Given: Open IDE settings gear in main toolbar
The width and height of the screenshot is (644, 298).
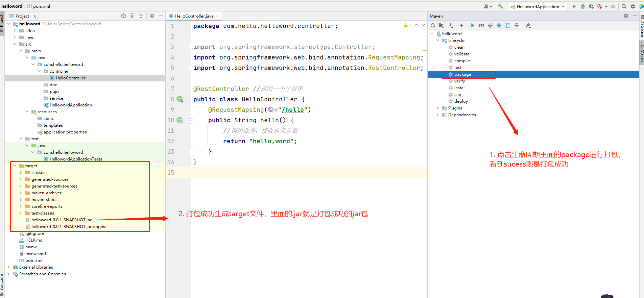Looking at the screenshot, I should (633, 6).
